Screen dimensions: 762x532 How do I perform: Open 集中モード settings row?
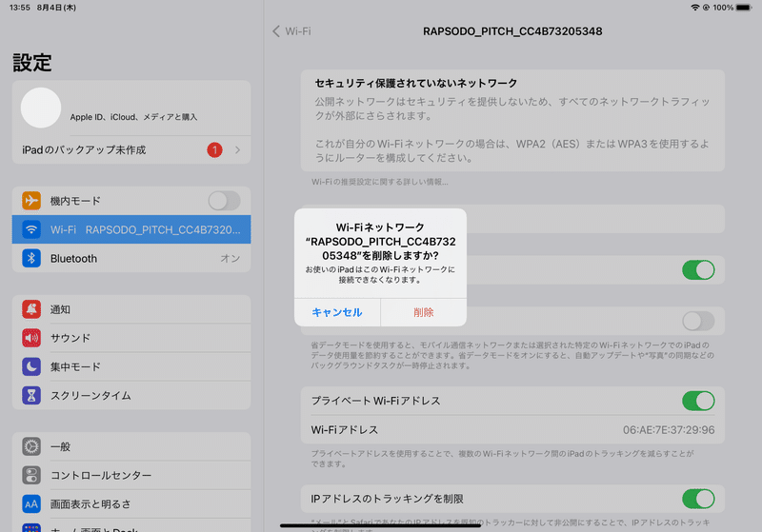(x=131, y=366)
